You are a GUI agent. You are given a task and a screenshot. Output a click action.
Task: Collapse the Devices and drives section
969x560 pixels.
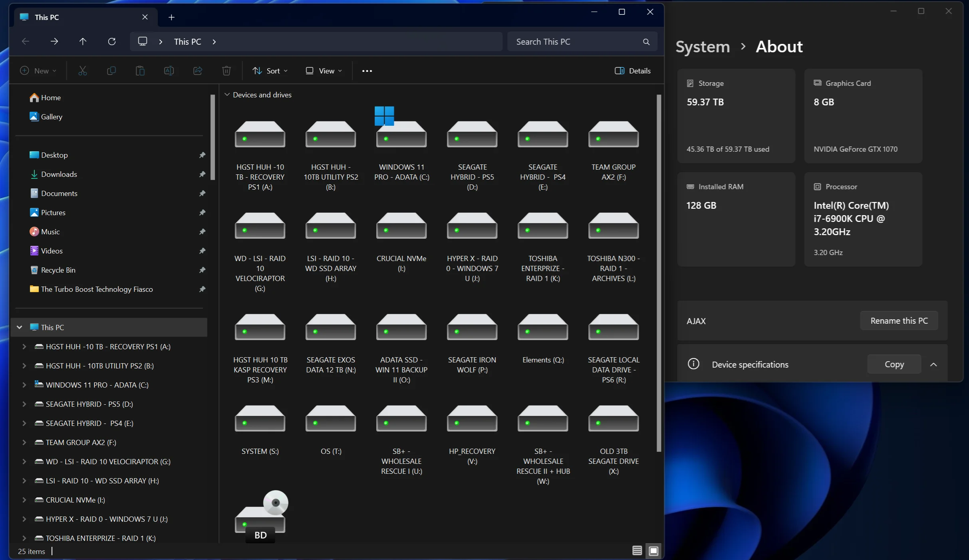coord(227,95)
